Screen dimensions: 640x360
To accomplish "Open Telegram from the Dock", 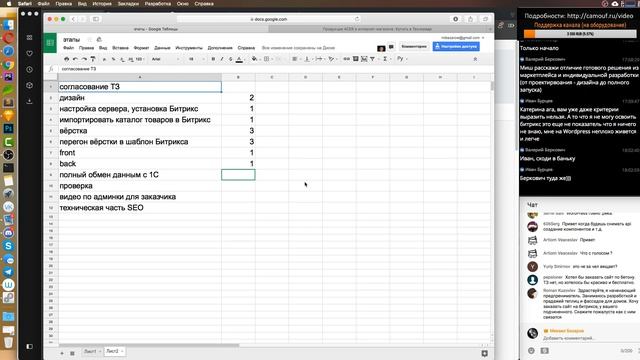I will (x=8, y=272).
